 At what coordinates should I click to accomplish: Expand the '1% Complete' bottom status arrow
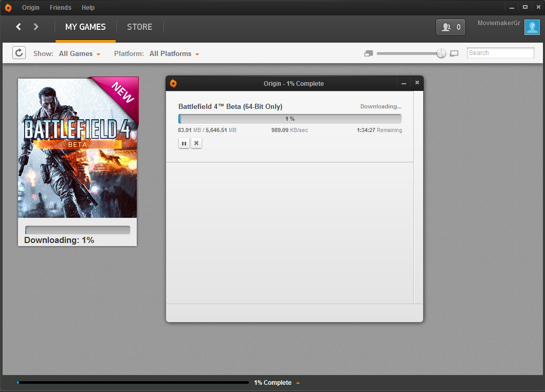click(x=298, y=383)
